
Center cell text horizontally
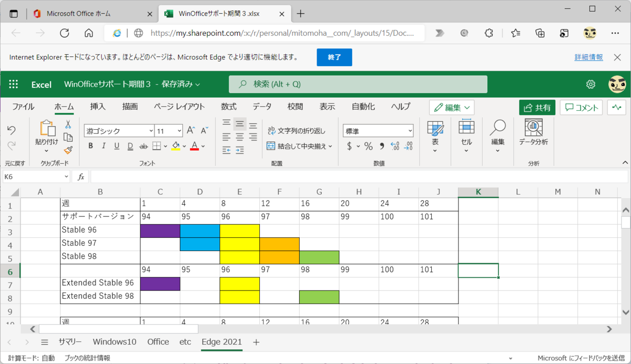[x=240, y=137]
